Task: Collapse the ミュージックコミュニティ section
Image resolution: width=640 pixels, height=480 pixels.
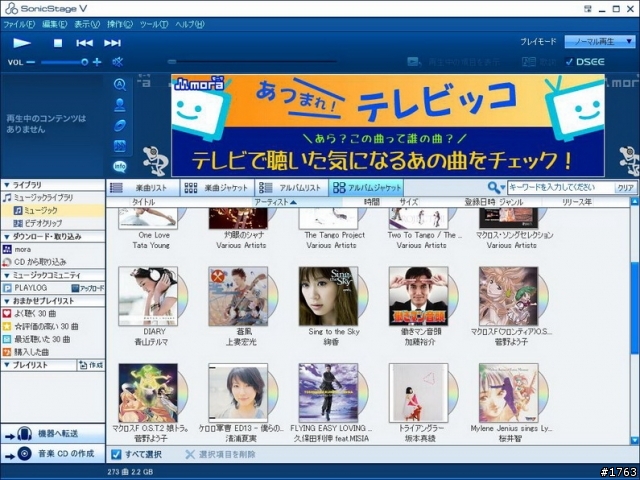Action: click(7, 275)
